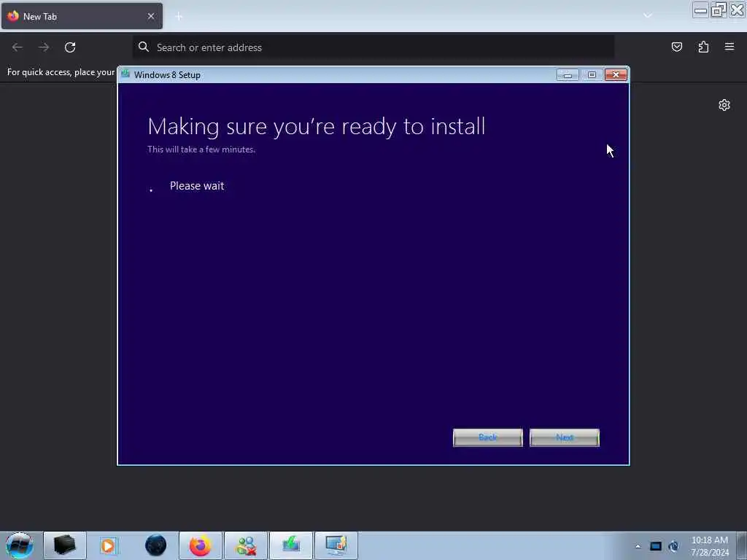
Task: Click the magnifier icon in address bar
Action: 144,47
